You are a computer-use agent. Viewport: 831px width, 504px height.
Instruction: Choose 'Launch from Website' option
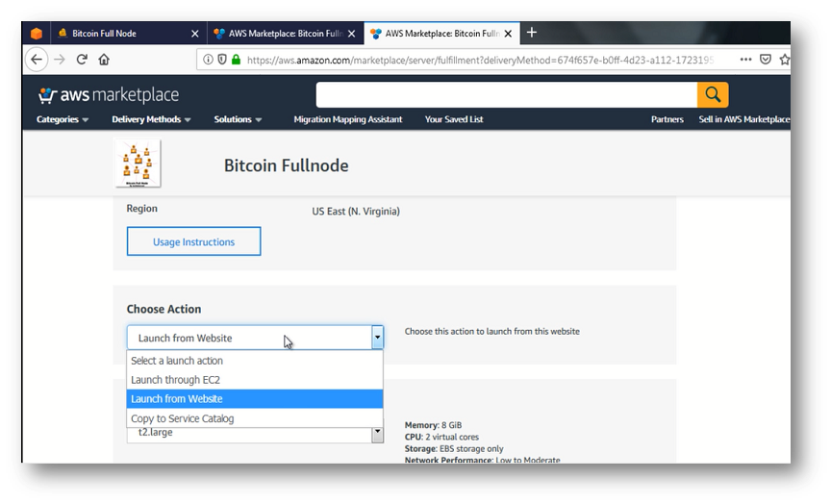(254, 398)
